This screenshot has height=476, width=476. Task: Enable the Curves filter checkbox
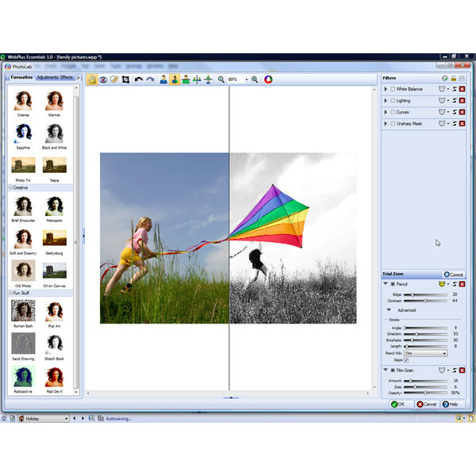coord(393,112)
